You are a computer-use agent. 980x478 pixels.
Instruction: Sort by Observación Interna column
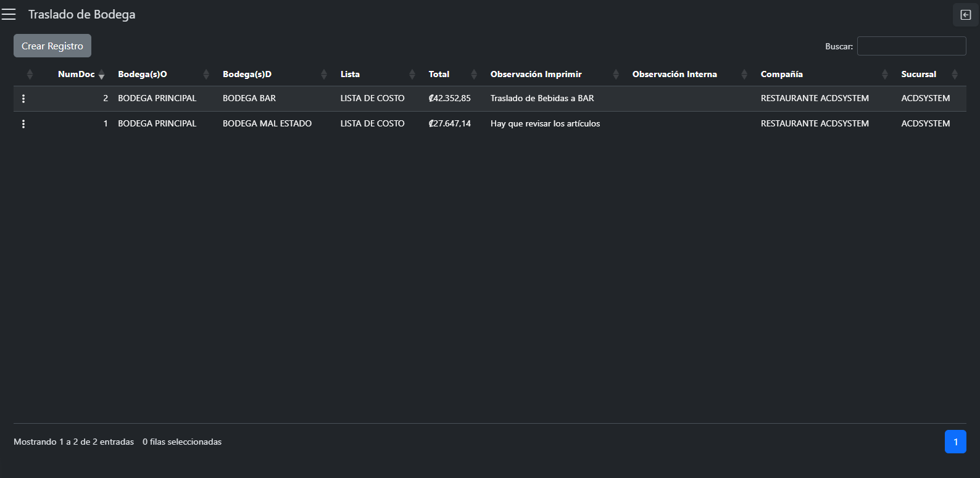pyautogui.click(x=675, y=74)
